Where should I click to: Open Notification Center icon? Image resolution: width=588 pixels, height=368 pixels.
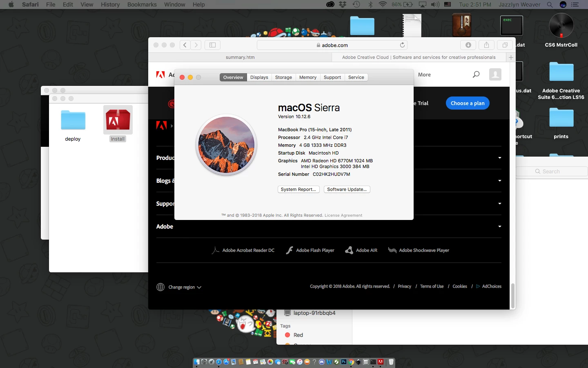click(x=575, y=4)
